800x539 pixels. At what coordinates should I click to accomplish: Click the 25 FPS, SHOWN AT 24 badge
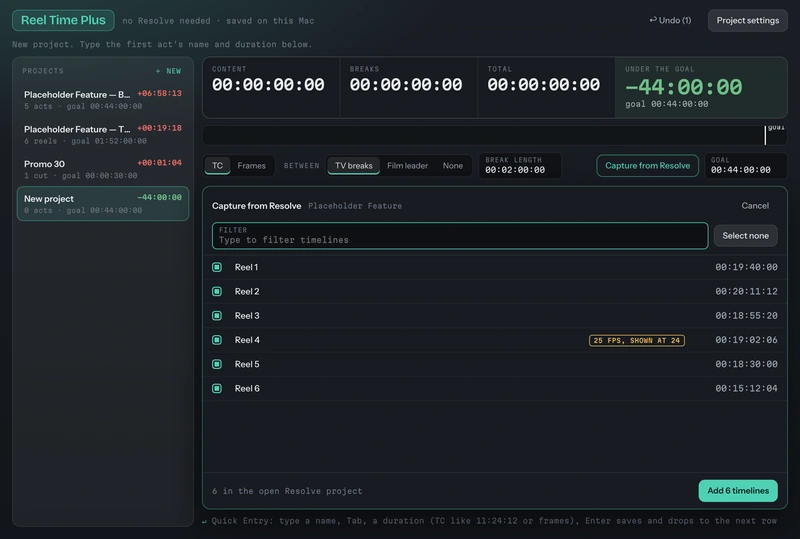click(x=637, y=340)
